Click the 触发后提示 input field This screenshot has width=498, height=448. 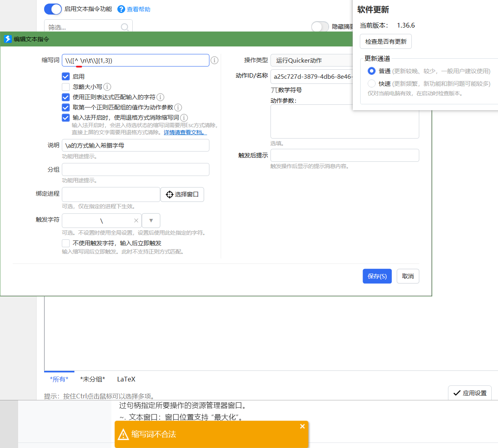tap(344, 155)
